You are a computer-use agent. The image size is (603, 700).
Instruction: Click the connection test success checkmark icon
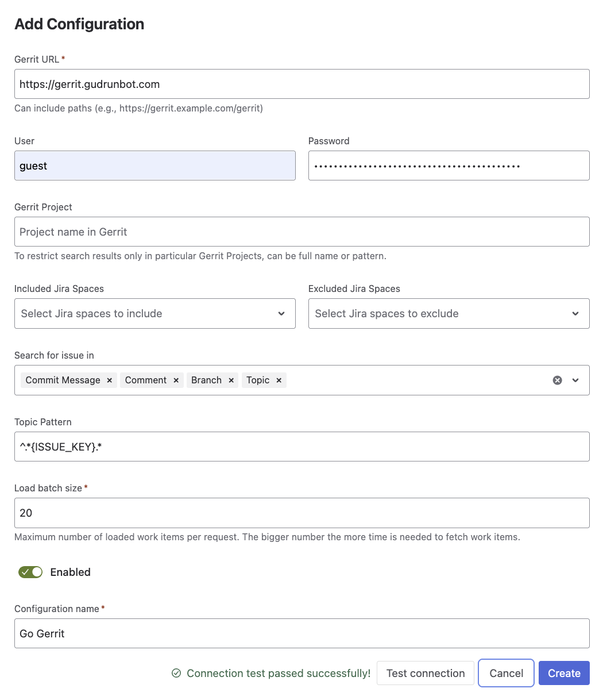coord(176,674)
